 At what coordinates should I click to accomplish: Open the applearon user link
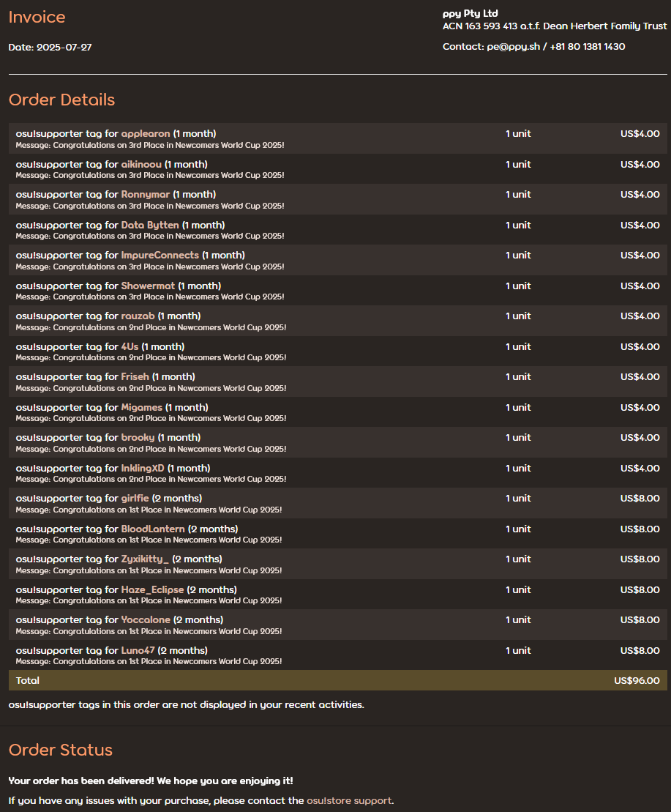pos(146,133)
